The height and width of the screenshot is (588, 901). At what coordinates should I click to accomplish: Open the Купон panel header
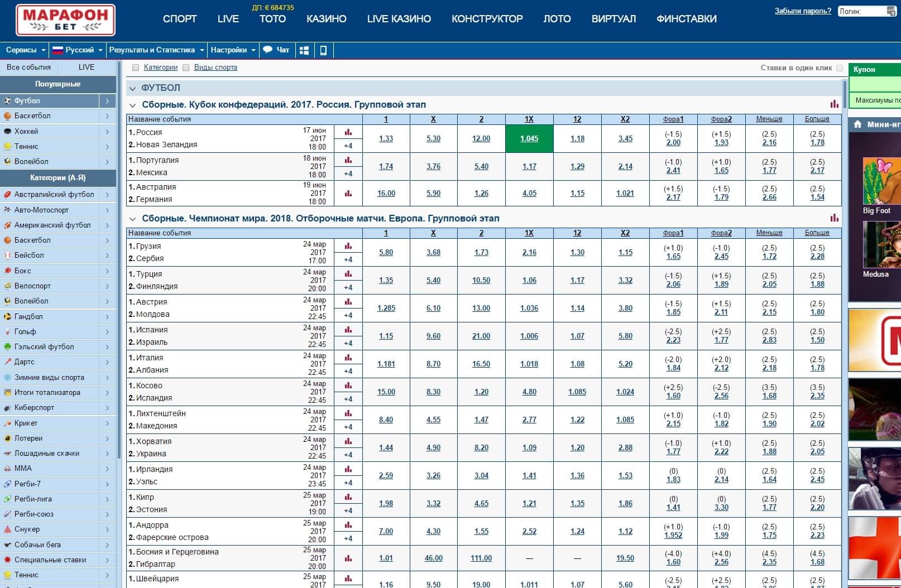click(x=875, y=70)
